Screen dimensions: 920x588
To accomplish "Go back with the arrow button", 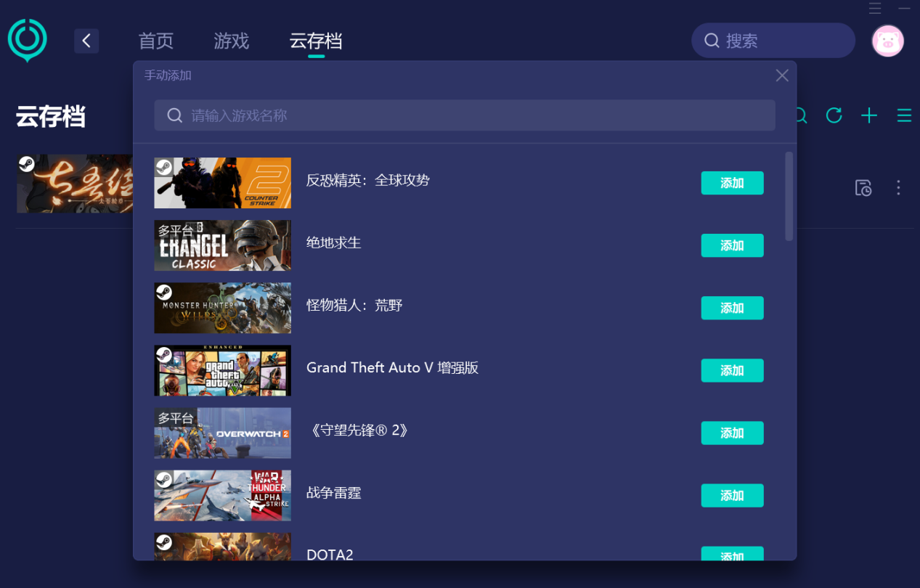I will tap(86, 41).
